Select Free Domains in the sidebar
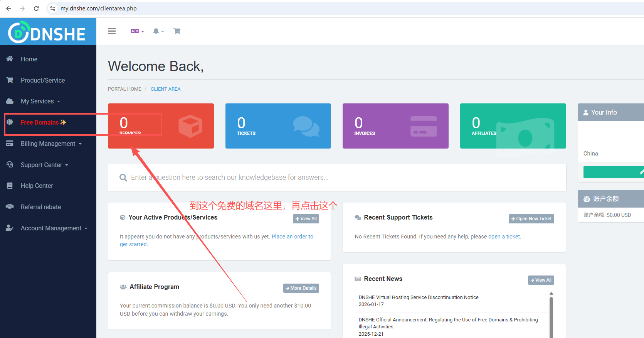This screenshot has height=338, width=644. point(40,123)
